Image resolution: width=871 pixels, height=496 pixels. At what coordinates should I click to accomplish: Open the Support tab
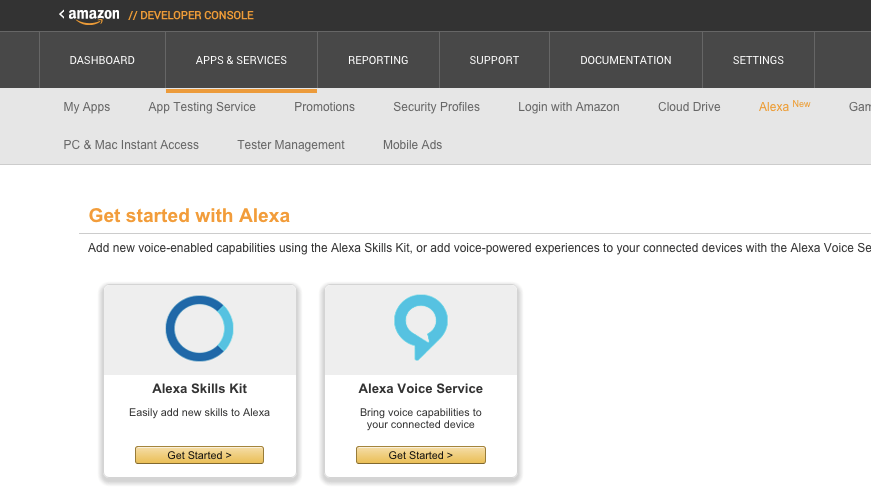point(494,60)
